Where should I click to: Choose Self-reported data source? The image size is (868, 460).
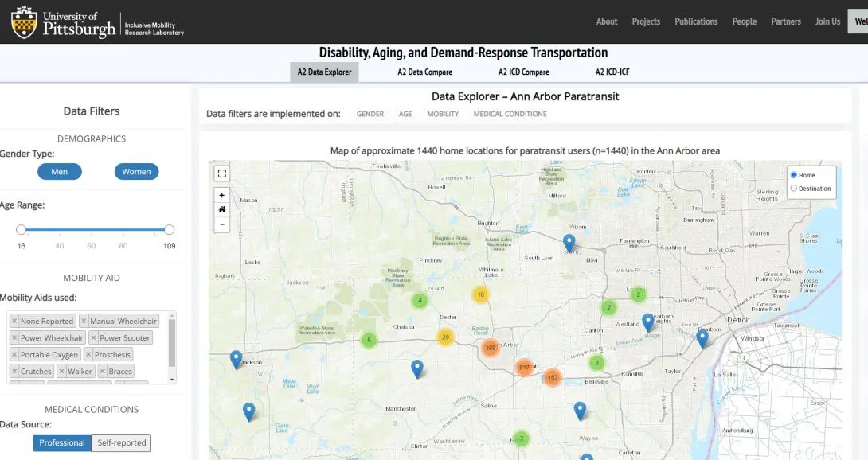pos(121,442)
